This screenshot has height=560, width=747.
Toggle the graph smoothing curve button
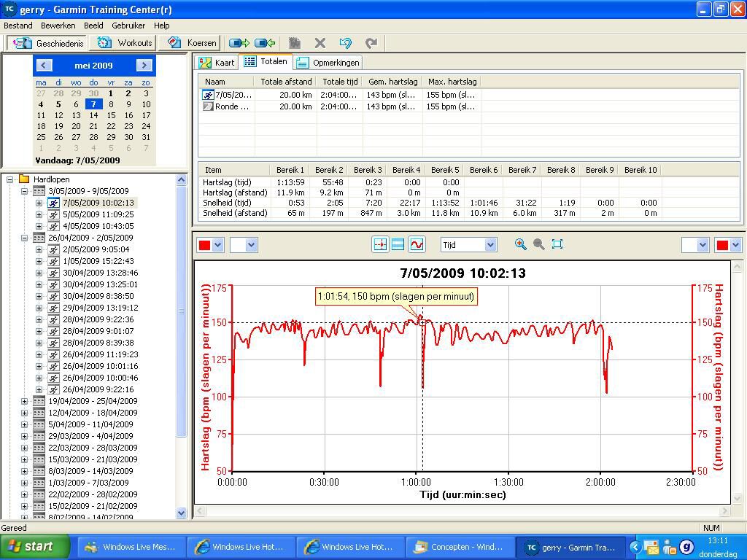coord(417,245)
